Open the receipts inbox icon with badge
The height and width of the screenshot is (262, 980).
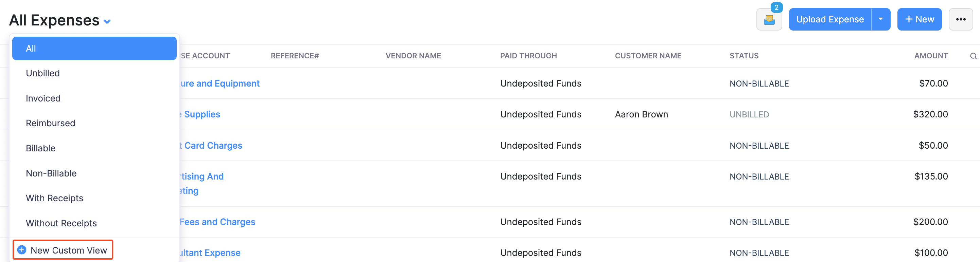[769, 20]
